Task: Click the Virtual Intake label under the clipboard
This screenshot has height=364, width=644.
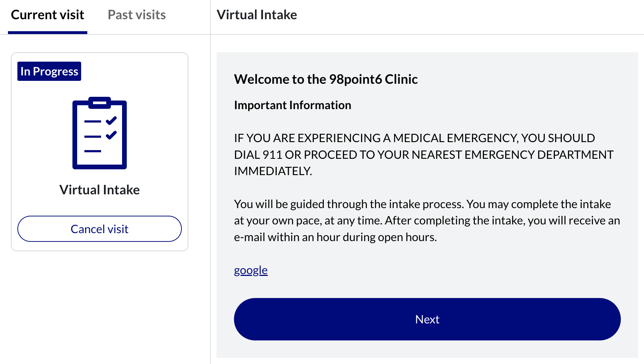Action: click(100, 190)
